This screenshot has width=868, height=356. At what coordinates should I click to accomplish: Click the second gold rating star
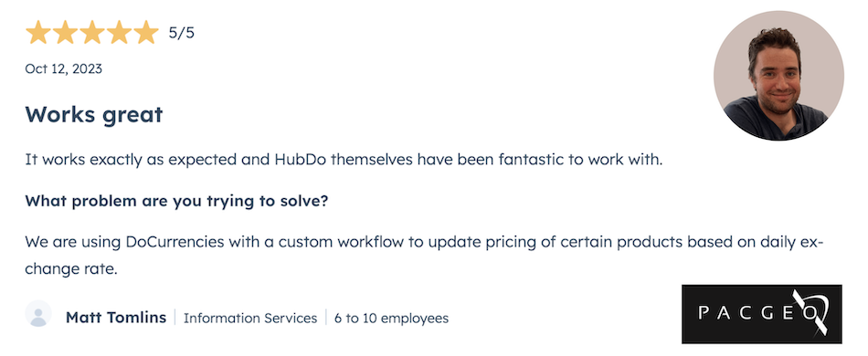pyautogui.click(x=65, y=33)
